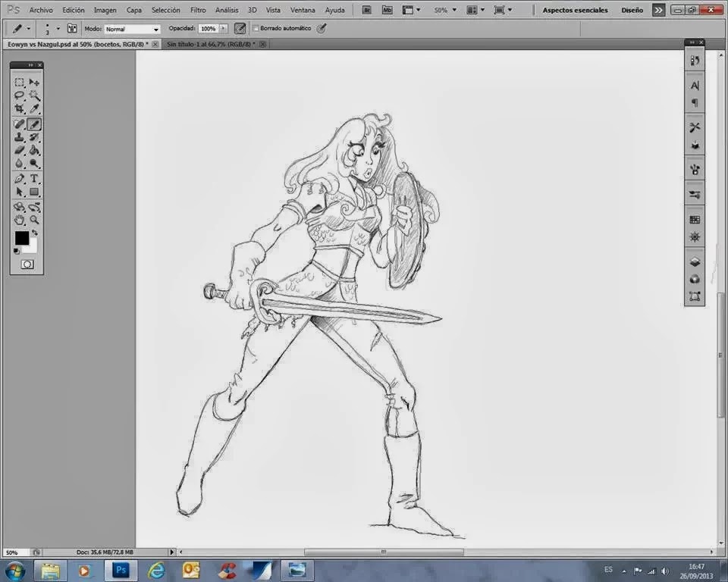Open the Capa menu
This screenshot has height=582, width=728.
(134, 10)
